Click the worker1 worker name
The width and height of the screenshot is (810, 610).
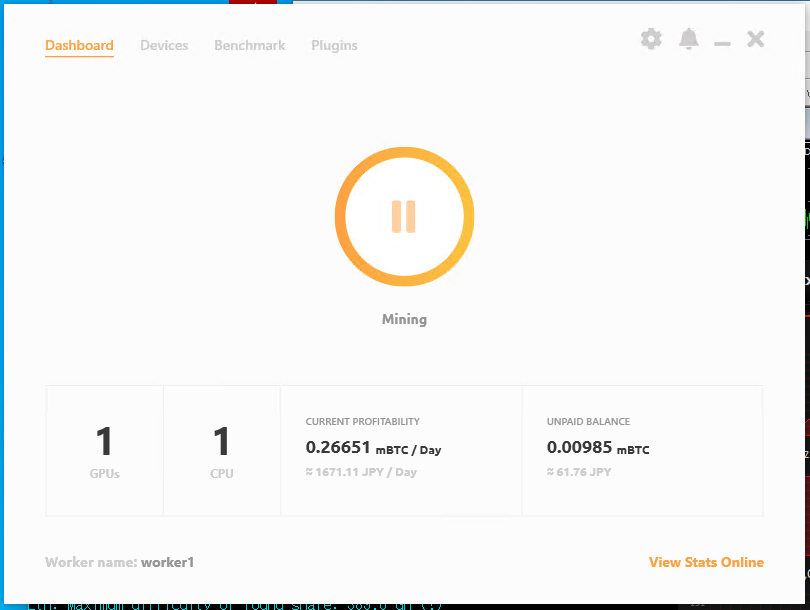tap(167, 563)
